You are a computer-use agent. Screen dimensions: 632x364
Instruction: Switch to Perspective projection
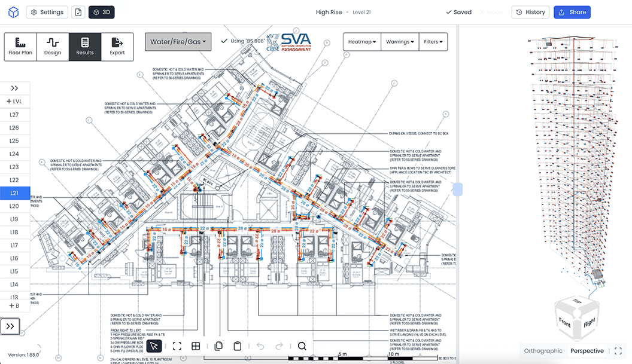click(587, 351)
